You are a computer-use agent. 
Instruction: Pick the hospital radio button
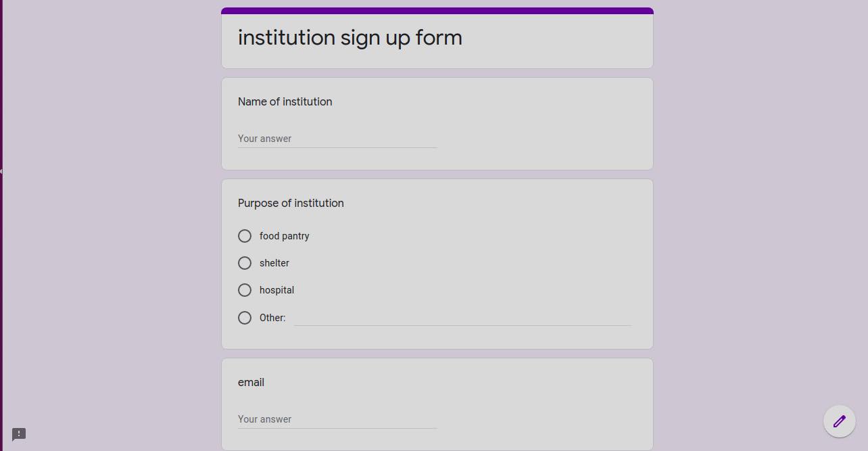pyautogui.click(x=245, y=290)
